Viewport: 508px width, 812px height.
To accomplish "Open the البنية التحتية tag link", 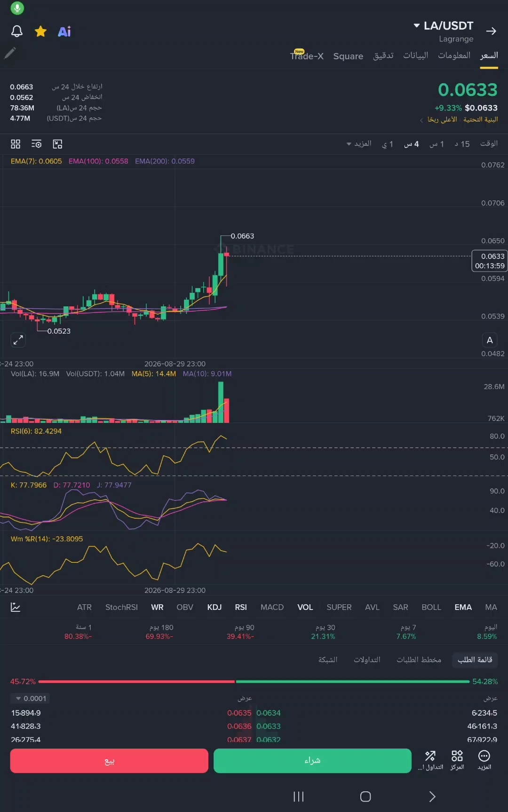I will click(x=480, y=119).
